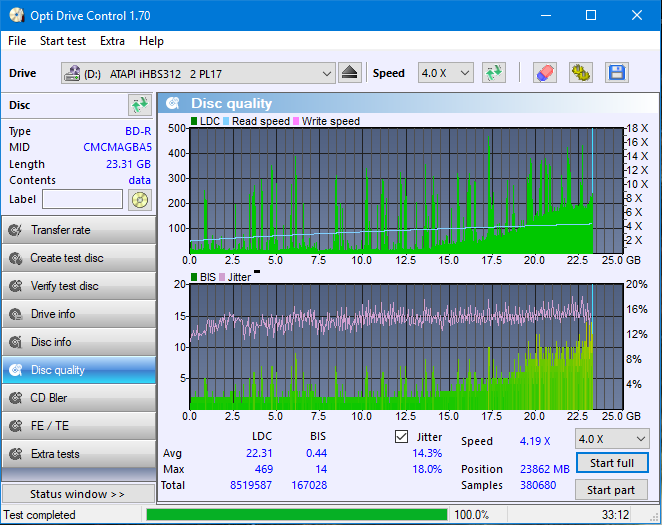Click the BIS average 0.44
Screen dimensions: 662x525
point(316,453)
